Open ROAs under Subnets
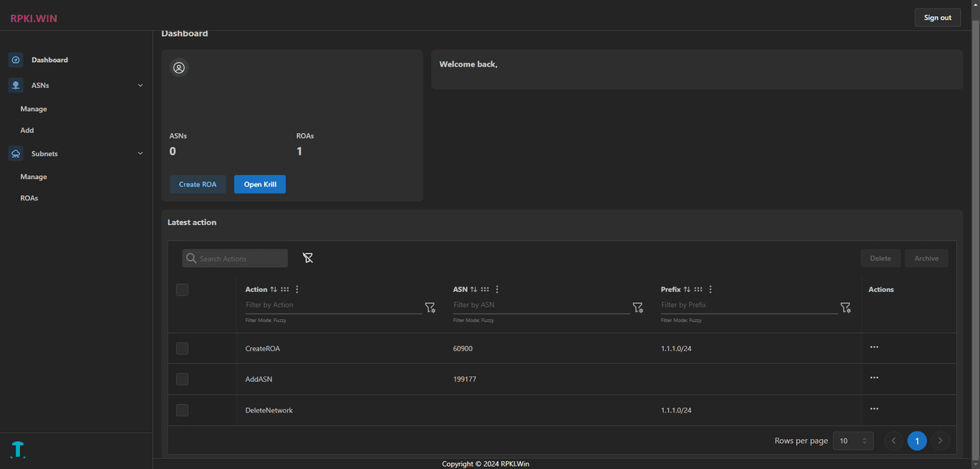Image resolution: width=980 pixels, height=469 pixels. (29, 198)
